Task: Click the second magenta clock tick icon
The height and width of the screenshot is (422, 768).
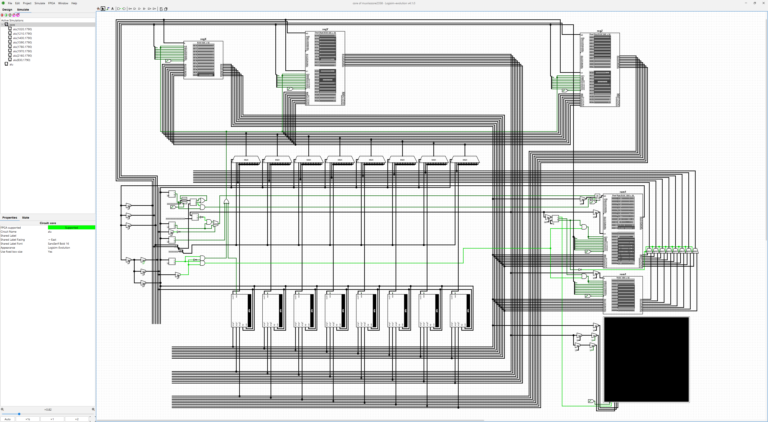Action: coord(18,15)
